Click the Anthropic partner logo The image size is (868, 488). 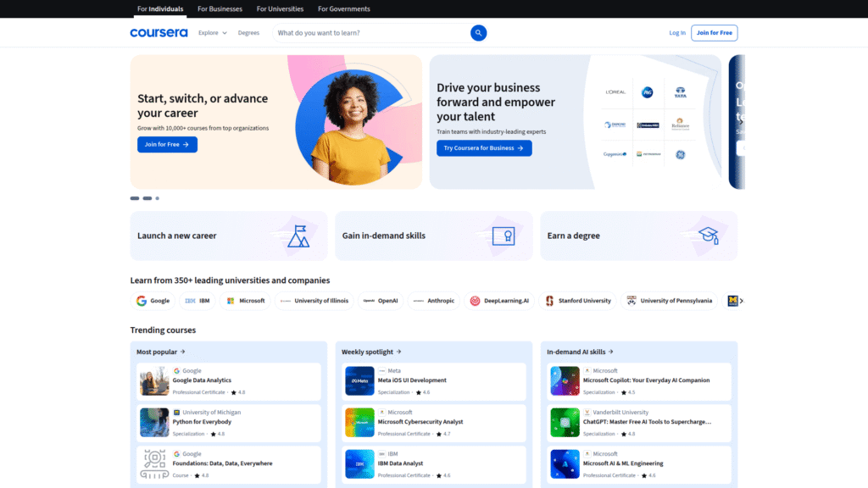(435, 300)
